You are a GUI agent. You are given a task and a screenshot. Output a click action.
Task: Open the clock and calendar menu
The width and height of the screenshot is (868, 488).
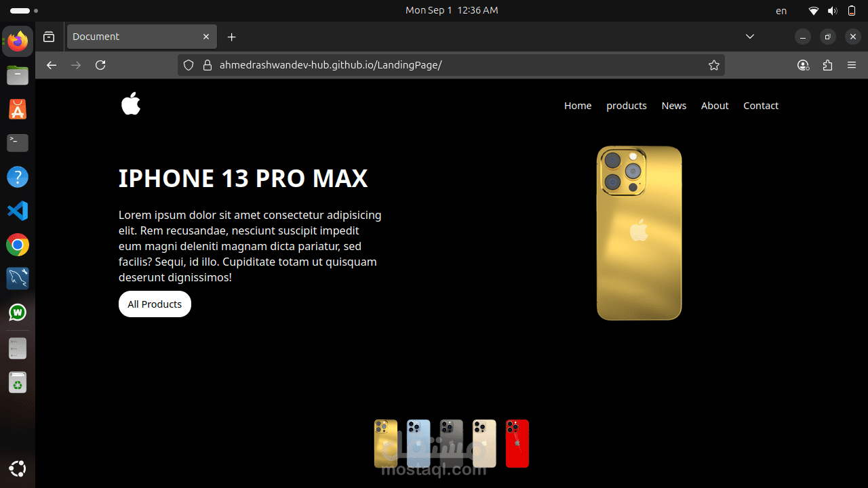452,10
